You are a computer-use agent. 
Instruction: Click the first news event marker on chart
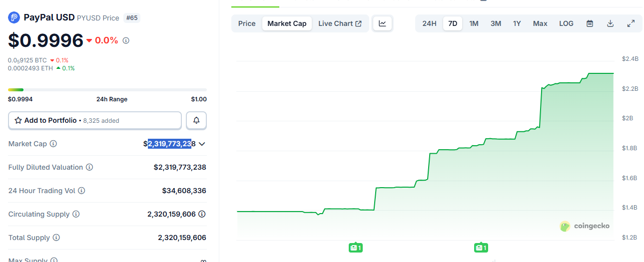click(355, 247)
